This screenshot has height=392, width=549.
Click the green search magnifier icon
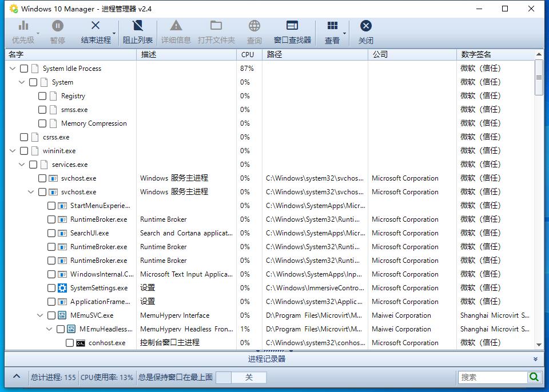534,377
